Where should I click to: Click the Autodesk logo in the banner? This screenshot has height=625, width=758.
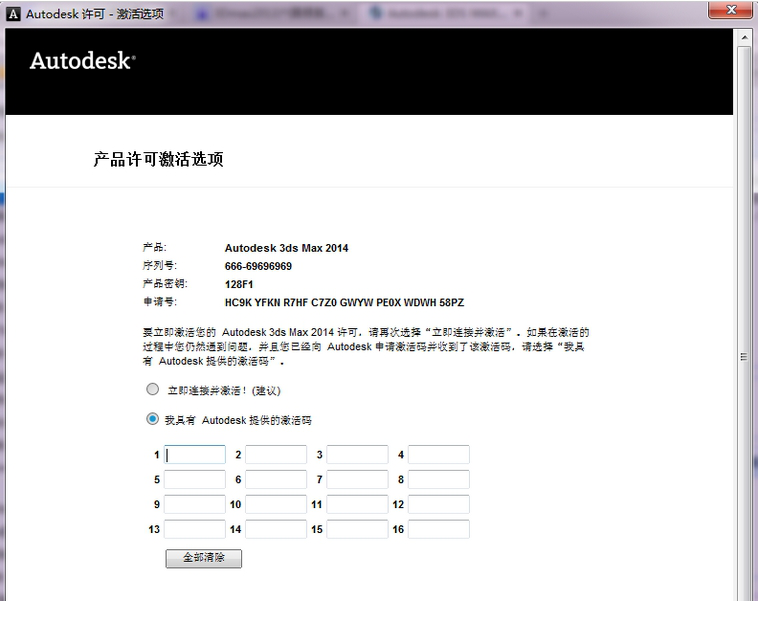(83, 61)
